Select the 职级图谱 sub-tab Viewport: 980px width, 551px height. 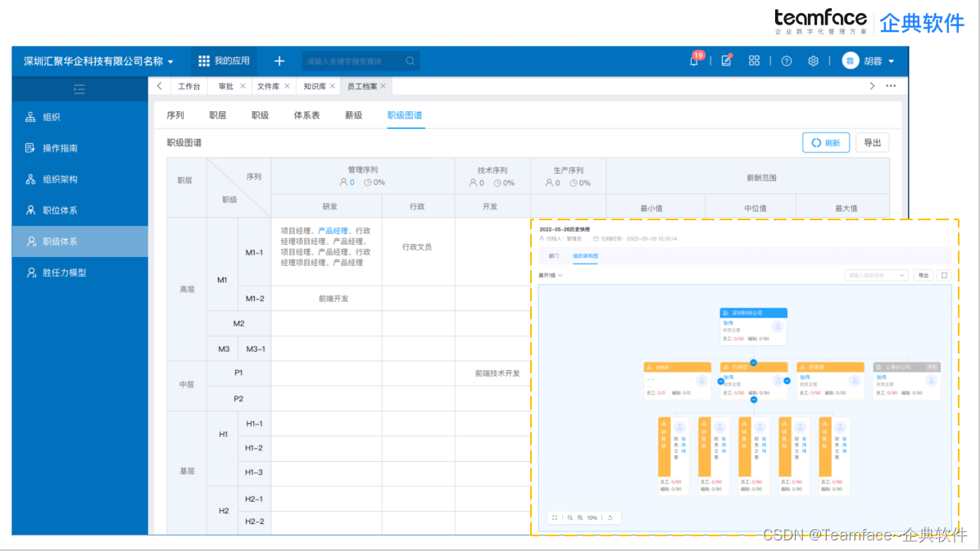[405, 115]
